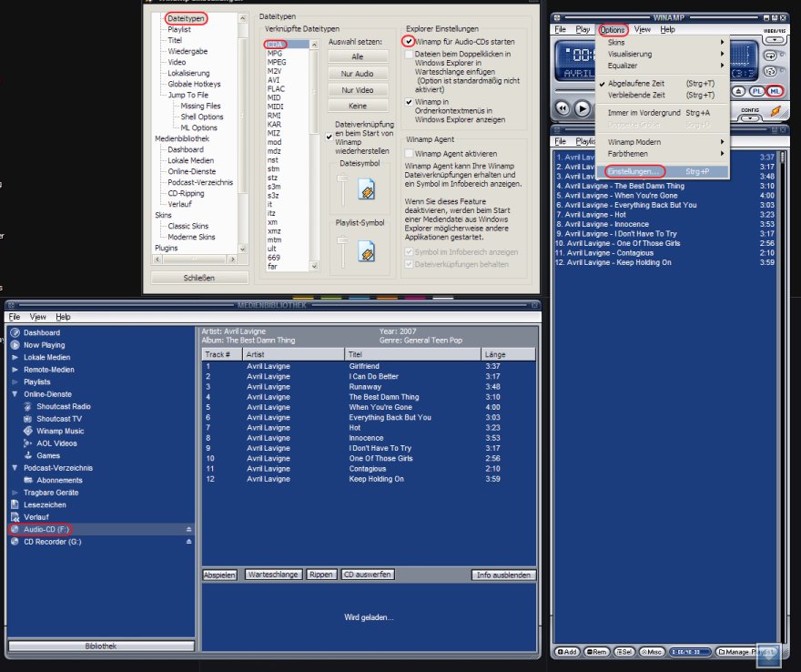
Task: Eject the CD Recorder (G:) drive
Action: click(188, 542)
